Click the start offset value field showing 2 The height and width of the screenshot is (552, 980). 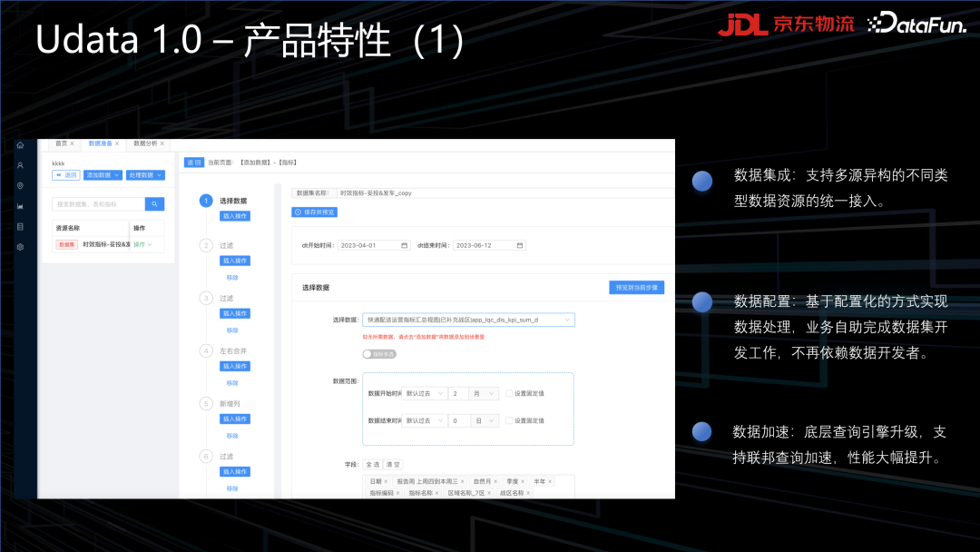[458, 393]
